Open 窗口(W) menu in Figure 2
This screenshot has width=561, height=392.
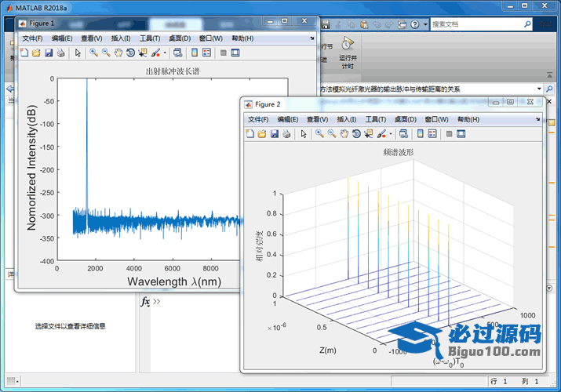(x=437, y=119)
